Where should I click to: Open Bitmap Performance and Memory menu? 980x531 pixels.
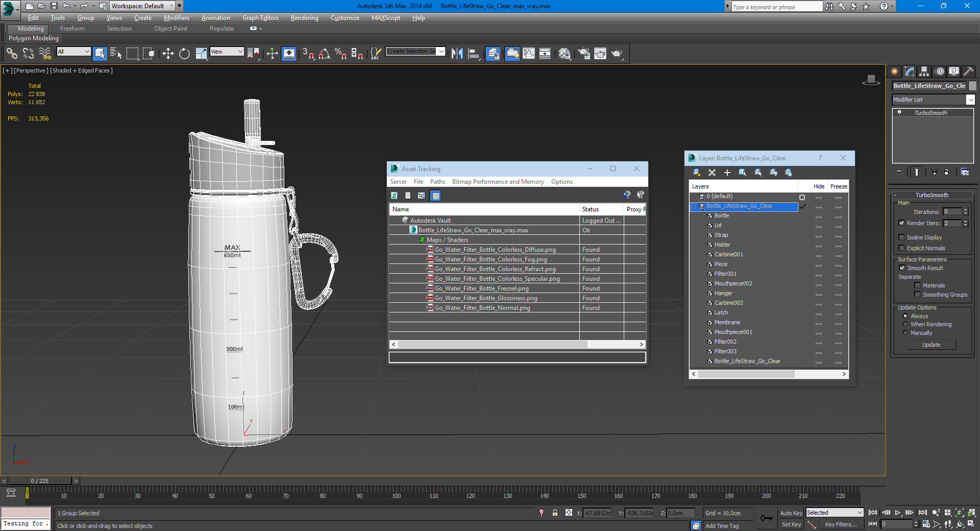coord(498,182)
